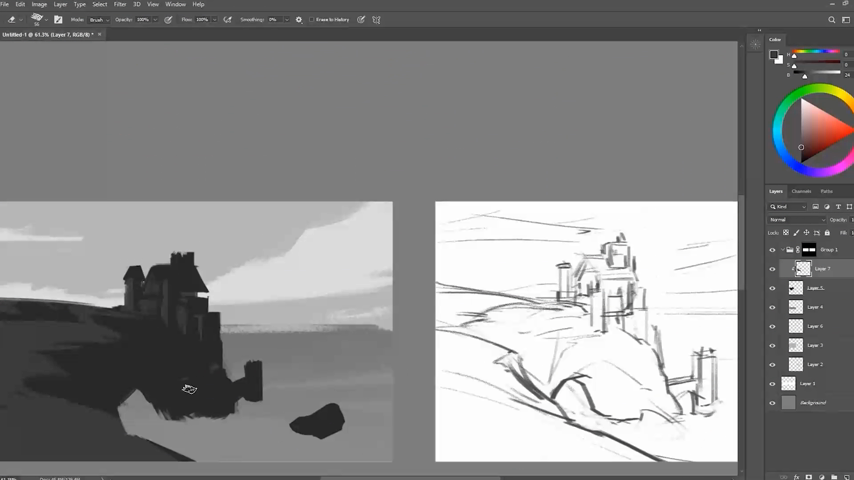
Task: Create new adjustment layer icon
Action: click(x=821, y=477)
